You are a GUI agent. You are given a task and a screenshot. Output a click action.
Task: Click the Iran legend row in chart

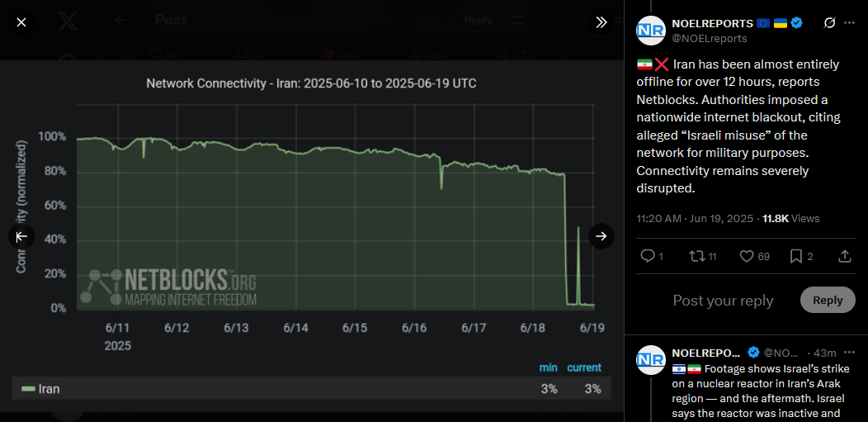click(x=311, y=389)
